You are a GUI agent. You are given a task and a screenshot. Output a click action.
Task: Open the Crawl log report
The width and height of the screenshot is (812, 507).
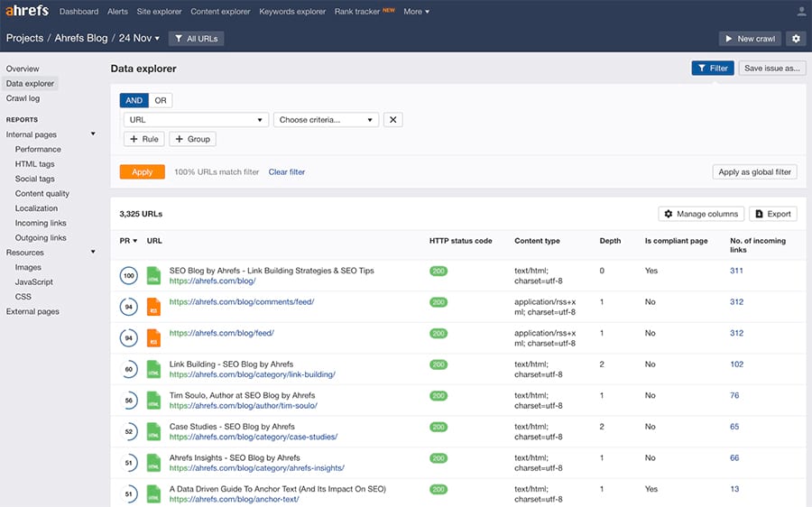tap(23, 98)
